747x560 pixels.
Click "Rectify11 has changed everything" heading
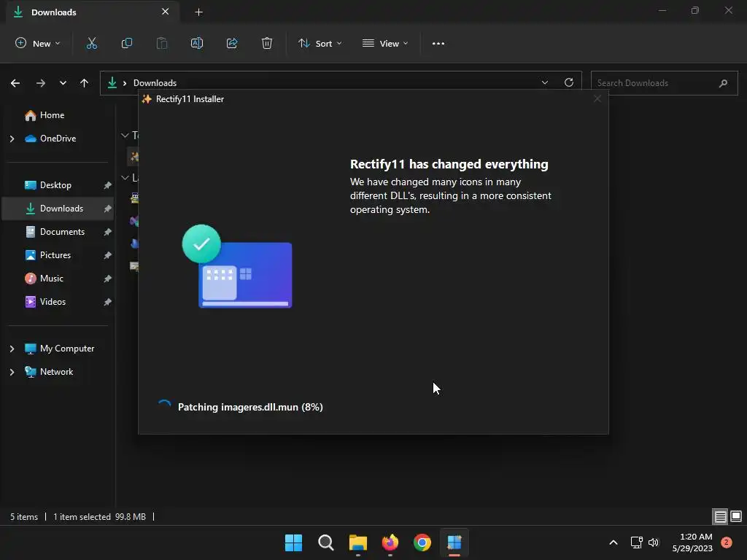[449, 164]
